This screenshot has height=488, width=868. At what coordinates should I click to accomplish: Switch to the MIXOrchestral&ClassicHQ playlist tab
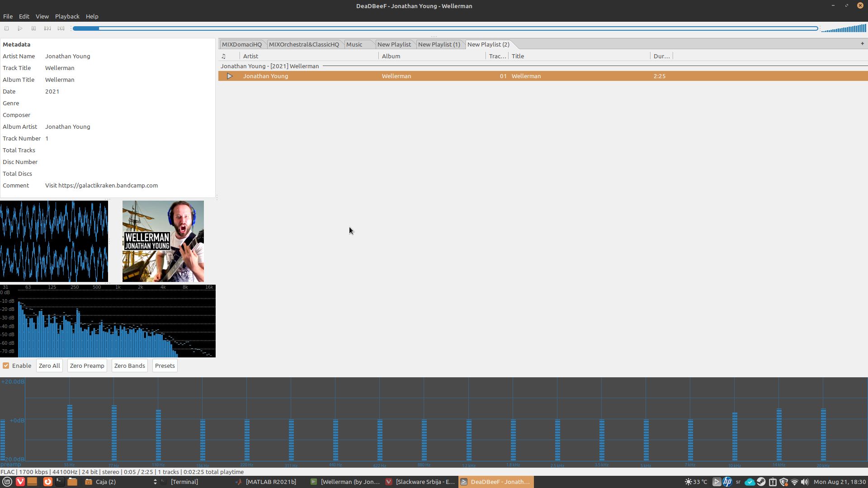304,44
